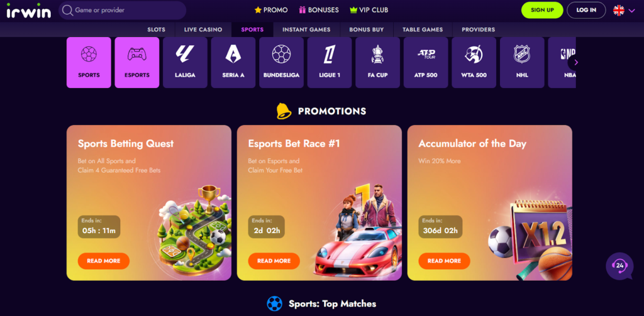The height and width of the screenshot is (316, 644).
Task: Open the WTA 500 tile
Action: point(474,62)
